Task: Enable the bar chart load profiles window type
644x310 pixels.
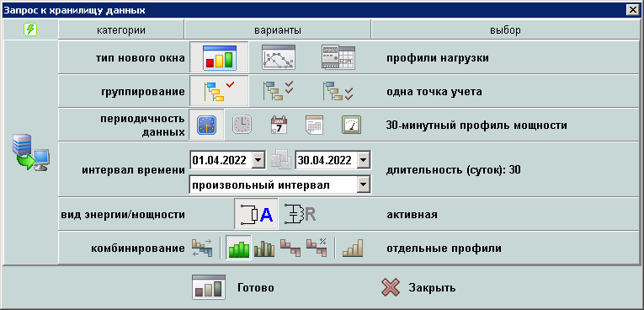Action: click(220, 57)
